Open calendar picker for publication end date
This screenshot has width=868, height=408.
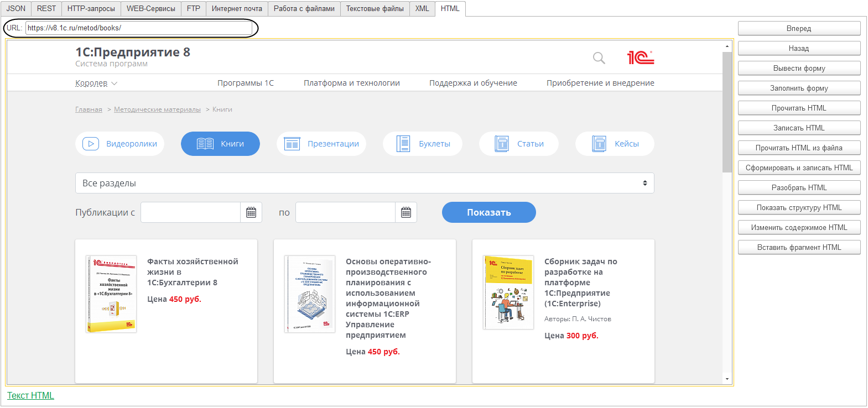coord(406,212)
